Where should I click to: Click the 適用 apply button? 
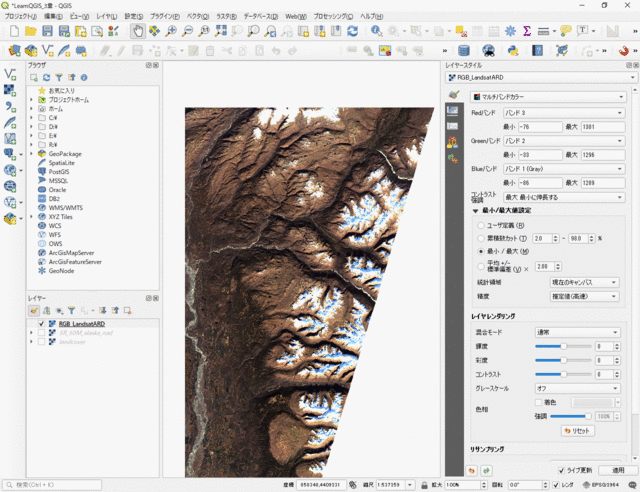point(618,470)
